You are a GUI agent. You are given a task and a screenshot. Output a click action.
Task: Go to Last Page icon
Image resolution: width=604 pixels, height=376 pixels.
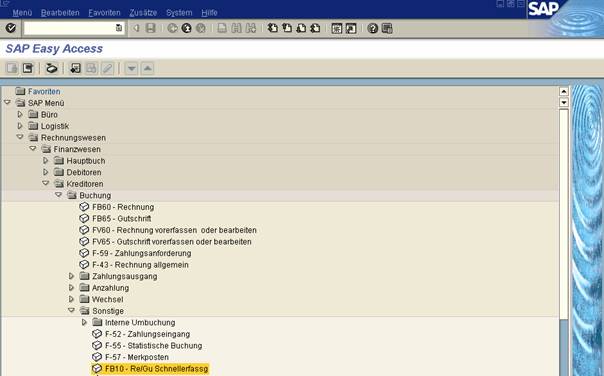click(x=315, y=28)
